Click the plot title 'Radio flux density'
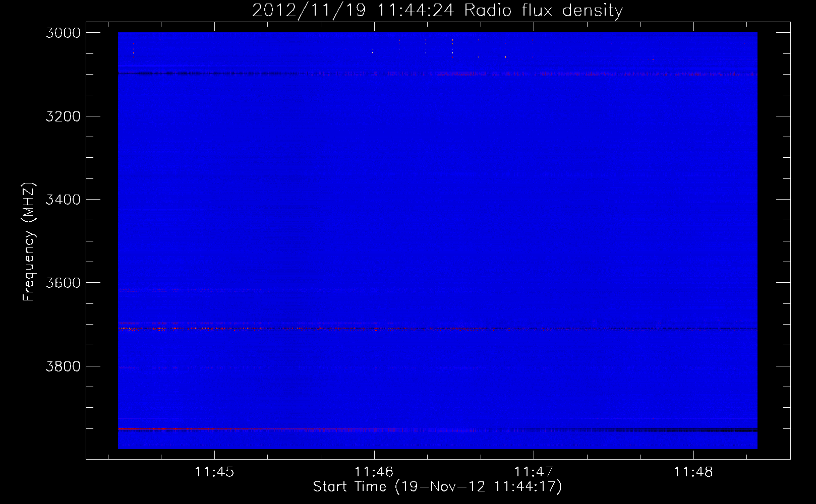The image size is (816, 504). tap(543, 10)
